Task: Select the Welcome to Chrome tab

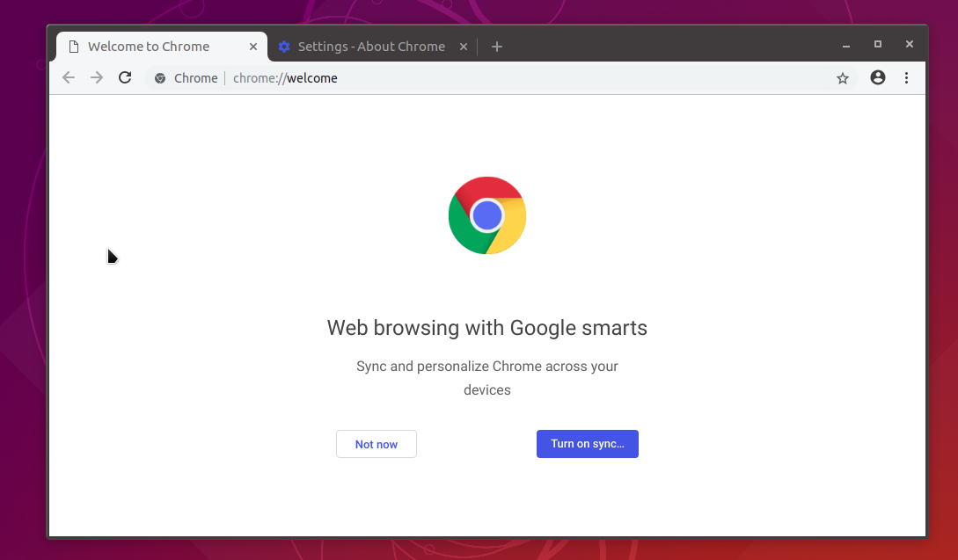Action: (x=162, y=47)
